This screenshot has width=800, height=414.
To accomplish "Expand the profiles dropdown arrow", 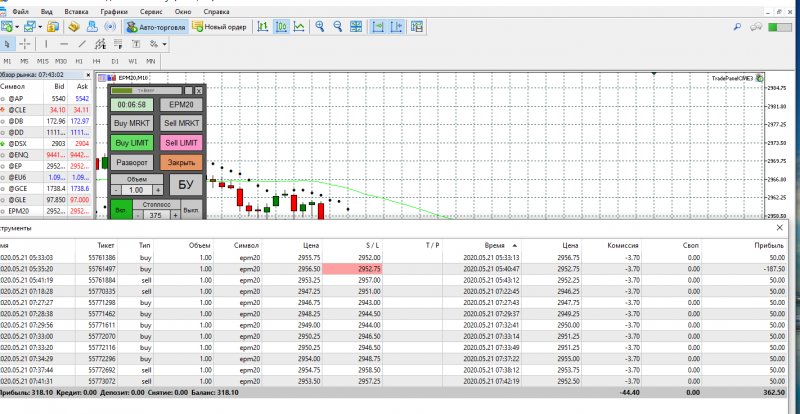I will click(x=40, y=27).
